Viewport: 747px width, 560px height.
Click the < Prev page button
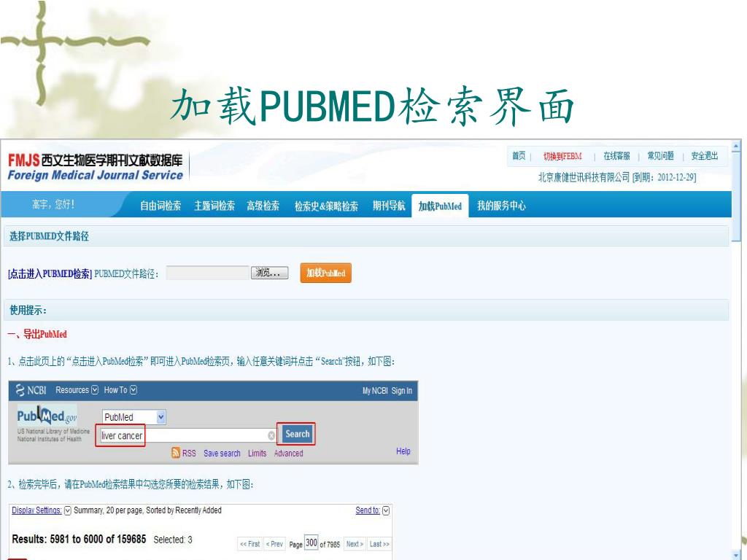click(x=274, y=544)
